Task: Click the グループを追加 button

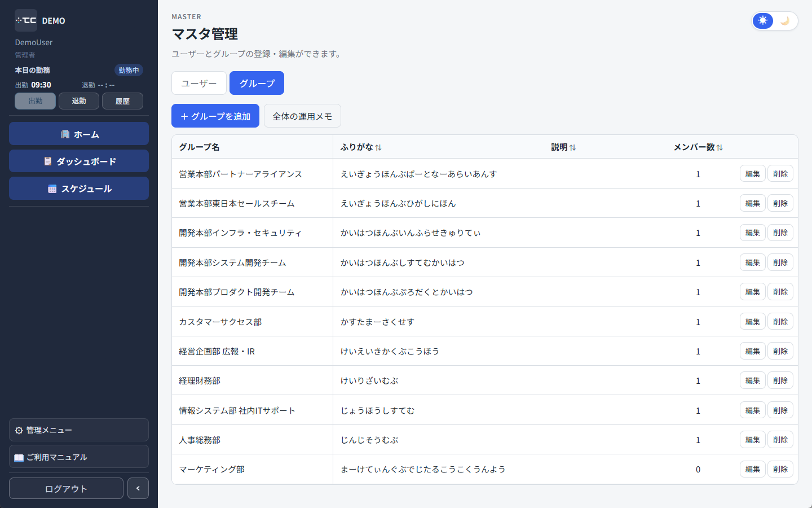Action: point(215,116)
